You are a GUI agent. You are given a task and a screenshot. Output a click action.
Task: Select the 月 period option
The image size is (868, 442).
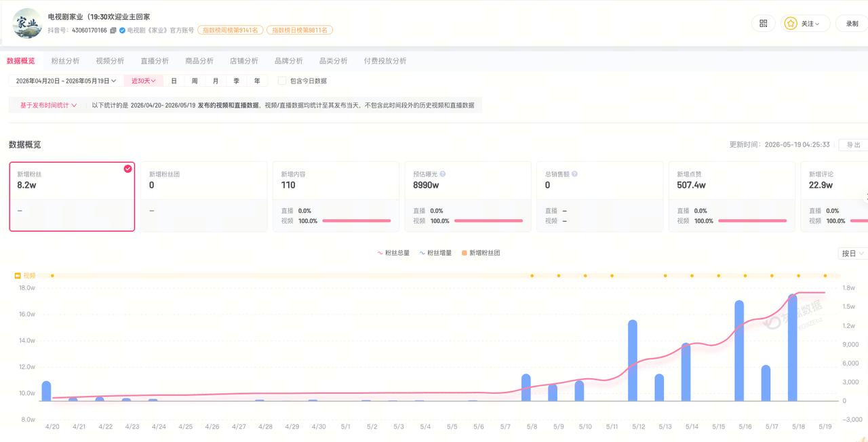(216, 81)
